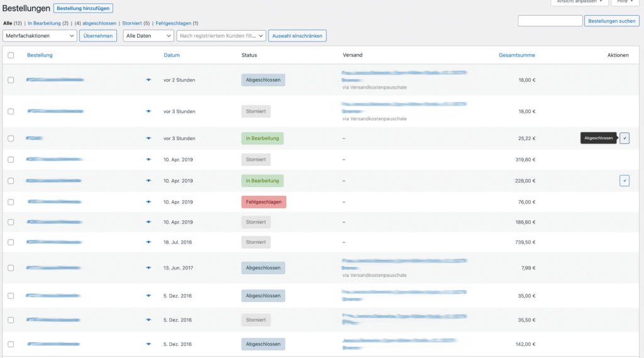Click the 319,80 € total
Screen dimensions: 644x358
pos(525,160)
